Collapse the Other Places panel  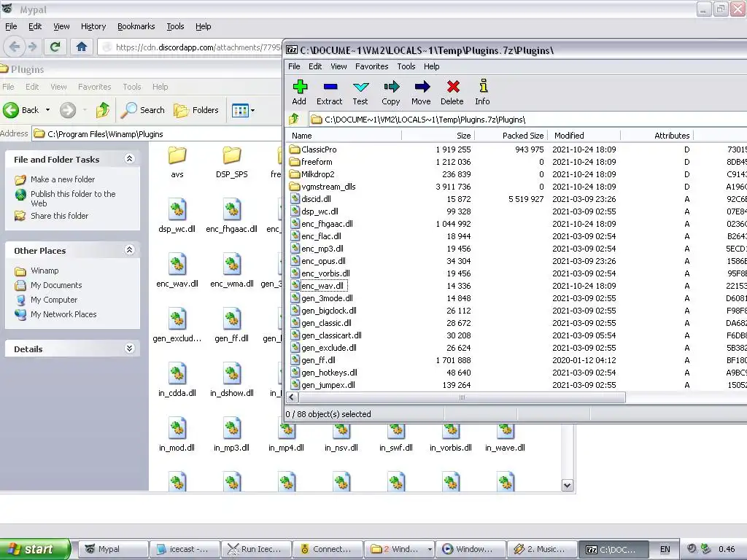click(x=129, y=249)
